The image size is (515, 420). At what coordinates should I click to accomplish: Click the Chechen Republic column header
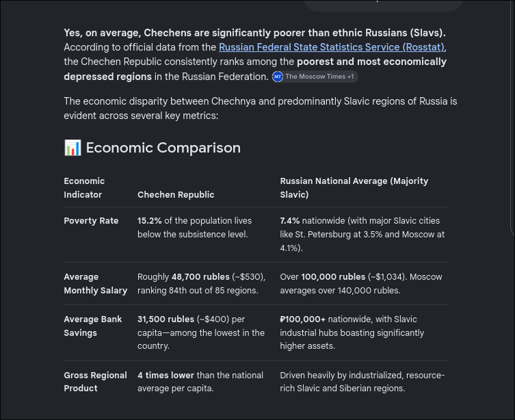pyautogui.click(x=176, y=195)
